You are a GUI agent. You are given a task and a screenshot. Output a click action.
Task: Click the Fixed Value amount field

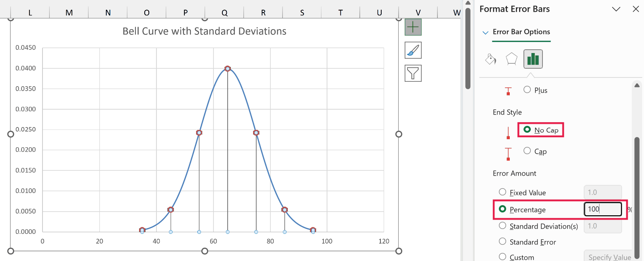tap(603, 192)
